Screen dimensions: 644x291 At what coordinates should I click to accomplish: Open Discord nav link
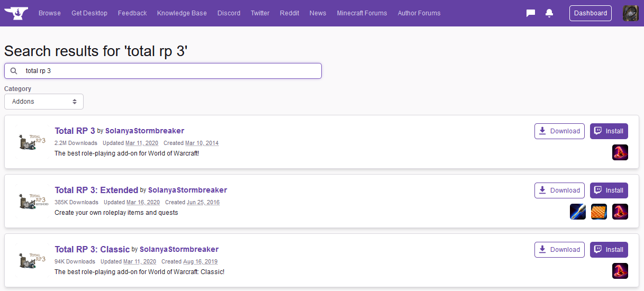[x=229, y=13]
